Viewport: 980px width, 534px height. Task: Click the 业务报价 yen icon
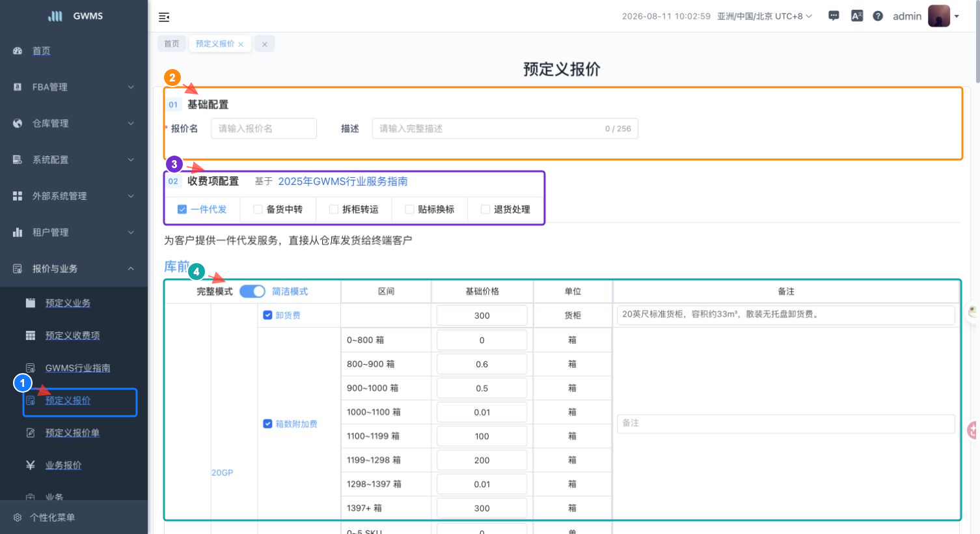[x=30, y=466]
